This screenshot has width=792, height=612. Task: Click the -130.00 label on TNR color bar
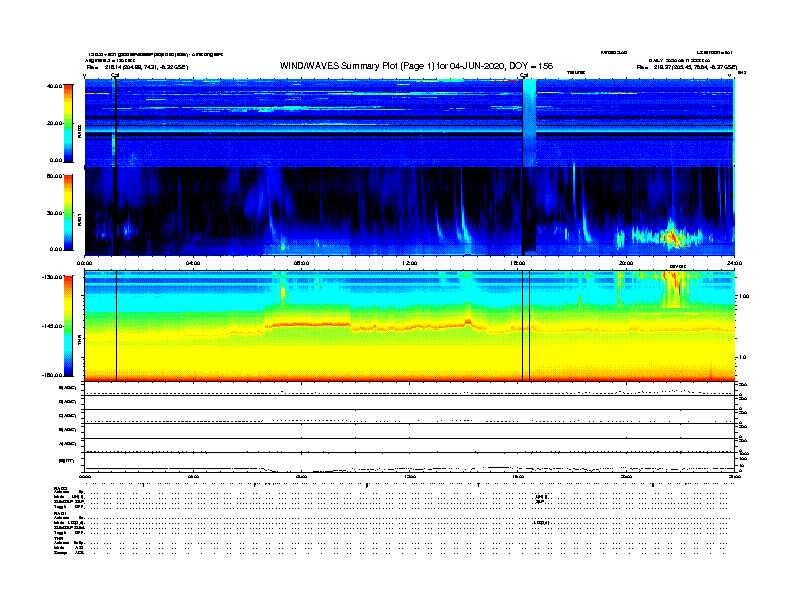click(53, 277)
